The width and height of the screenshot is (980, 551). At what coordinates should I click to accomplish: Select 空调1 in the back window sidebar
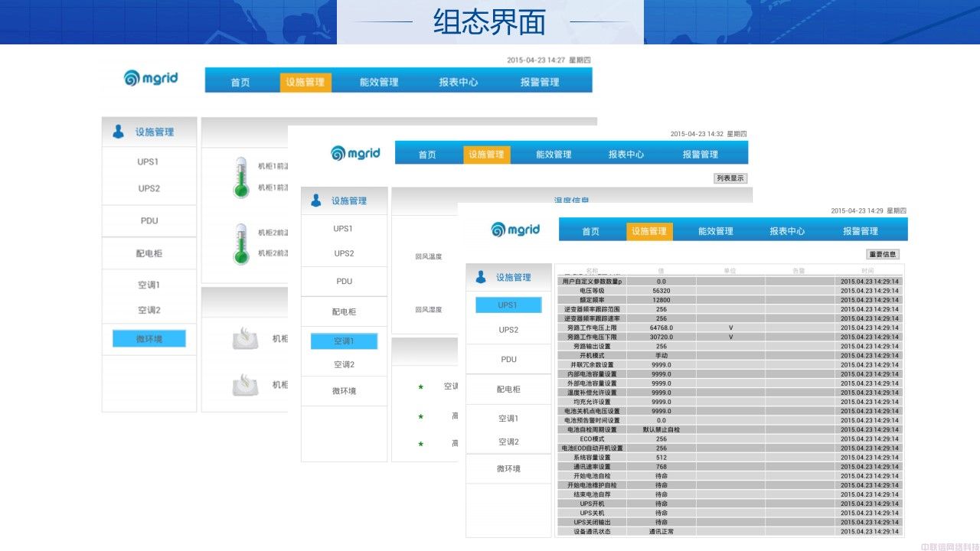point(149,285)
